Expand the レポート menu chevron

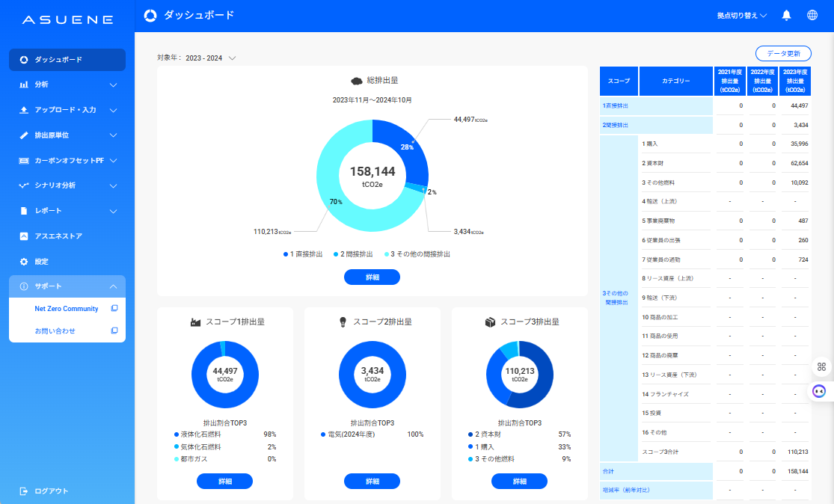pyautogui.click(x=113, y=211)
